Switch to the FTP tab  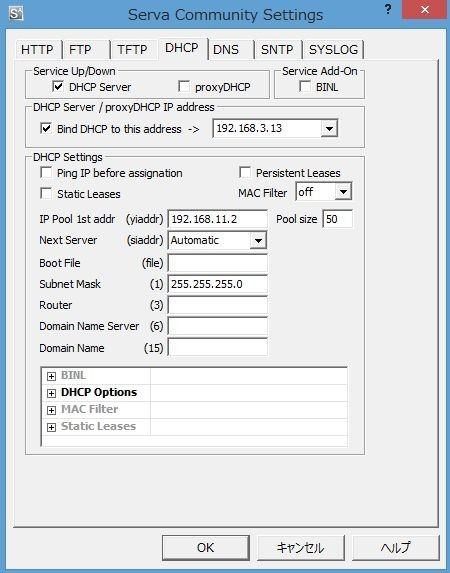[85, 49]
